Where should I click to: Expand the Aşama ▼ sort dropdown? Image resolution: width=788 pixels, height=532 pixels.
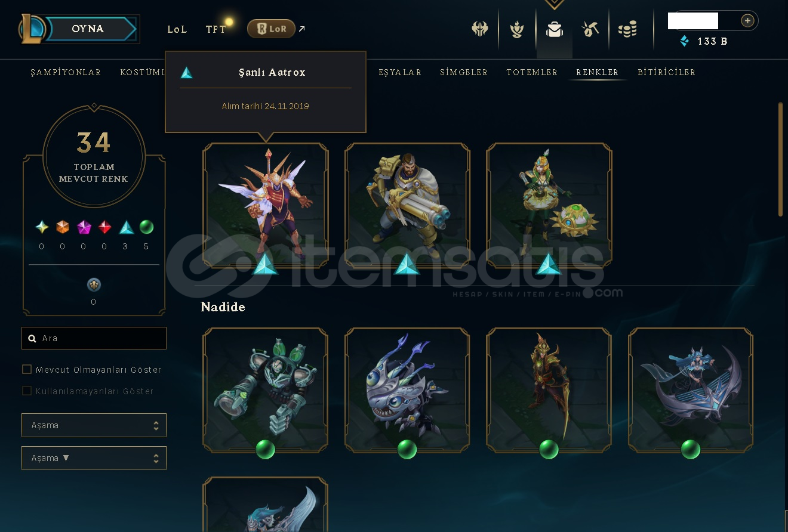tap(94, 458)
